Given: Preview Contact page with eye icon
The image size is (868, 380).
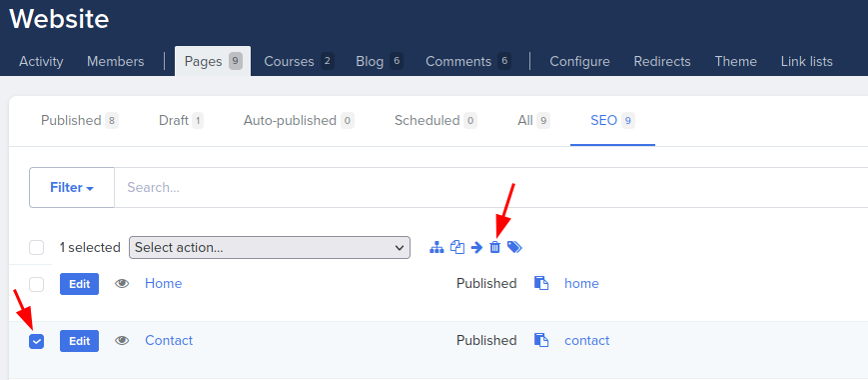Looking at the screenshot, I should click(122, 341).
